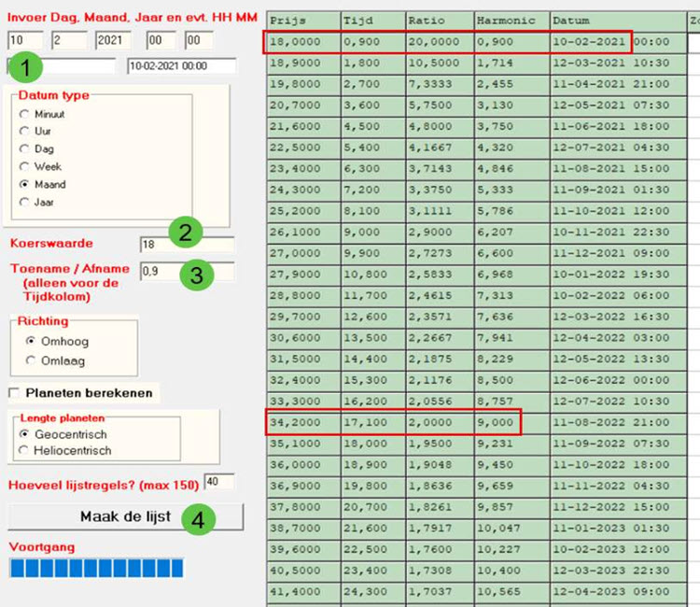Click the Koerswaarde input field

coord(187,245)
